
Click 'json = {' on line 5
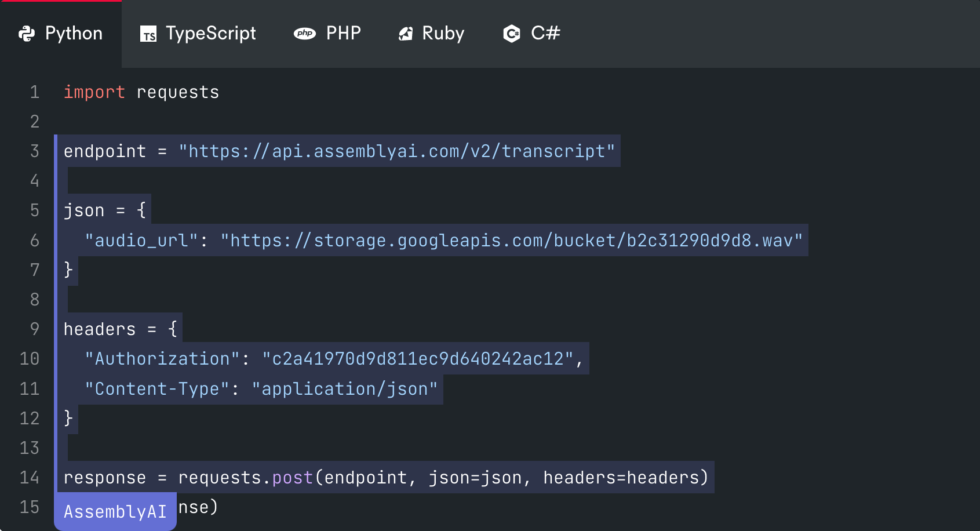(105, 210)
